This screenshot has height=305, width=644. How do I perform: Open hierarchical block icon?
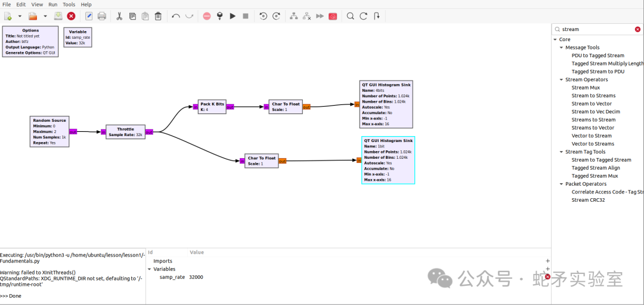377,16
